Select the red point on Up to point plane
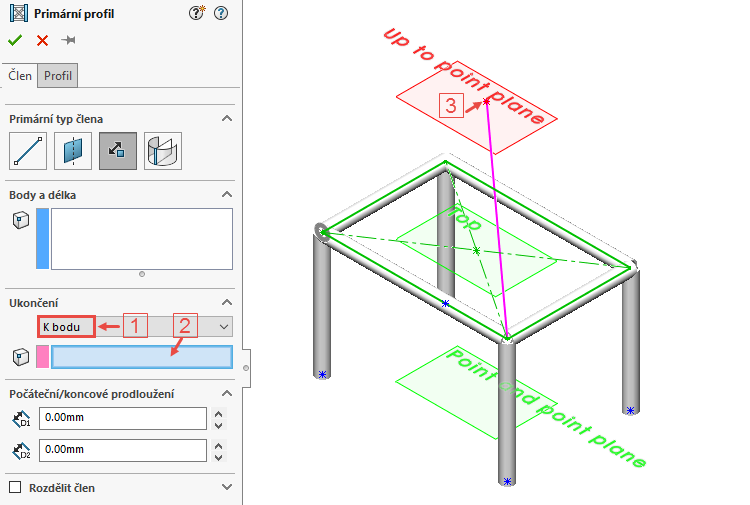The height and width of the screenshot is (505, 750). point(486,101)
